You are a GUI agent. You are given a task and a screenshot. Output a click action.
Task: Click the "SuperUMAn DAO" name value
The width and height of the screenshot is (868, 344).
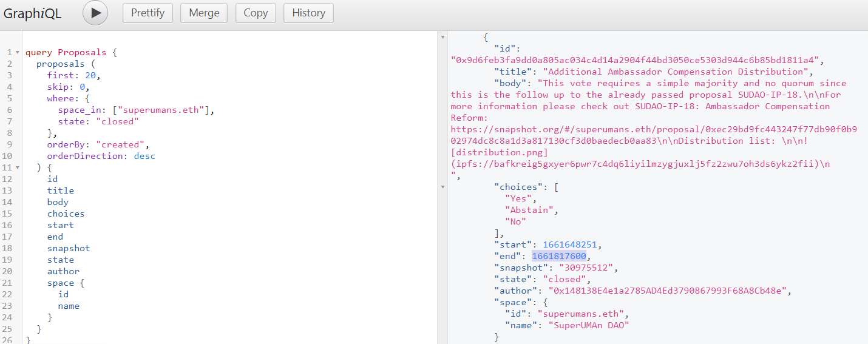(x=589, y=325)
